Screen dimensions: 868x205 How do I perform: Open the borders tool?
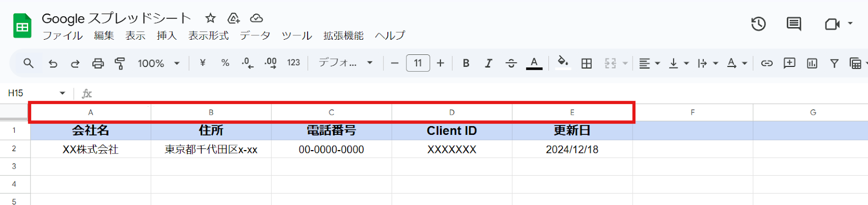coord(586,64)
